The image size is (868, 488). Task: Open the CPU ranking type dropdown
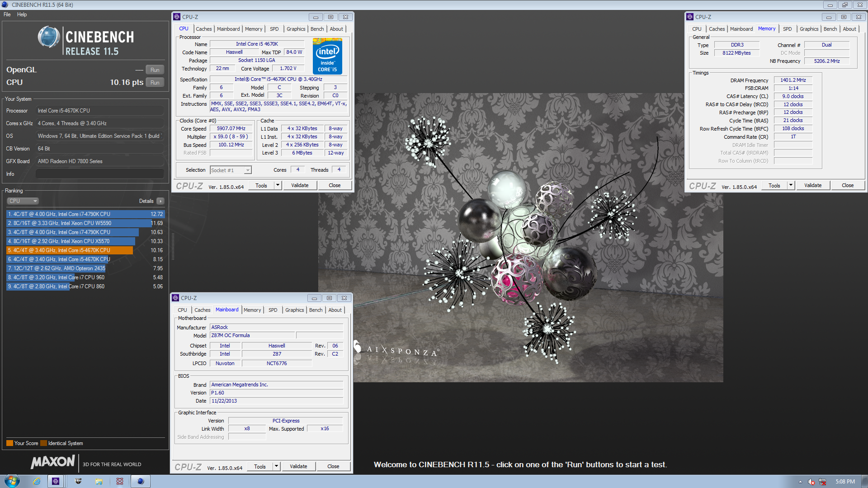[23, 201]
